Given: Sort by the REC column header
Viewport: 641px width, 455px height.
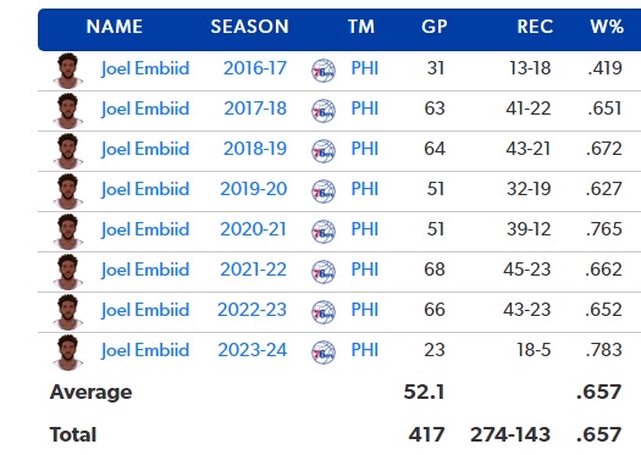Looking at the screenshot, I should tap(534, 27).
